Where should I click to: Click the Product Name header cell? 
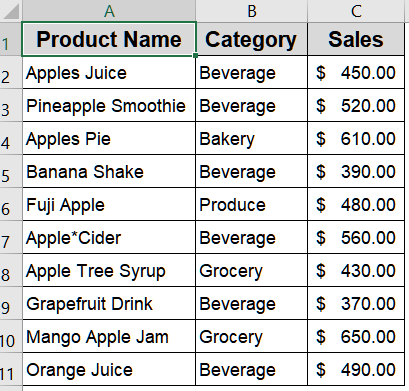(x=109, y=39)
